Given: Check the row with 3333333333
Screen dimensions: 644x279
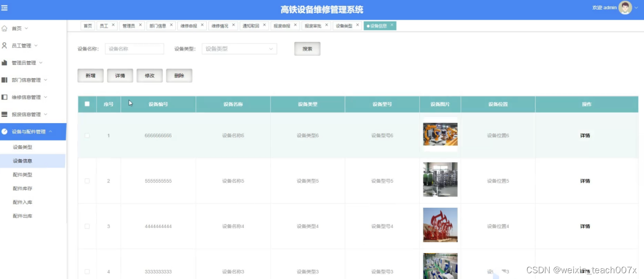Looking at the screenshot, I should [87, 272].
